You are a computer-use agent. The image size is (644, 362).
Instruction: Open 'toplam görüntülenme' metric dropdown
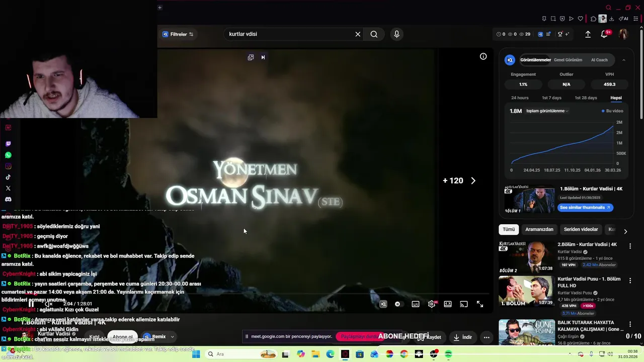pos(547,111)
